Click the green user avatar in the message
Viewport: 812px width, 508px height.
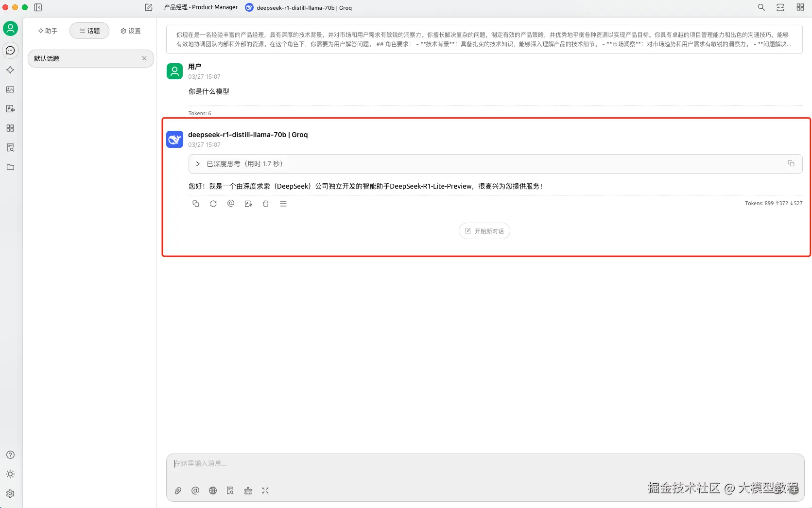click(175, 71)
